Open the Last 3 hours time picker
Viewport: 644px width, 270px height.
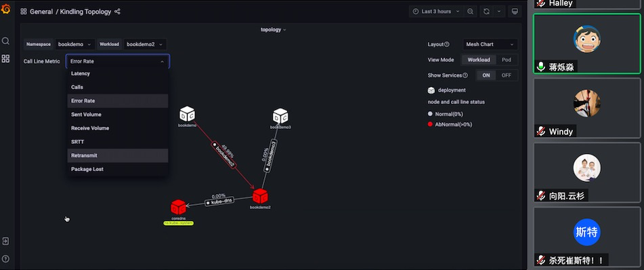pos(437,12)
